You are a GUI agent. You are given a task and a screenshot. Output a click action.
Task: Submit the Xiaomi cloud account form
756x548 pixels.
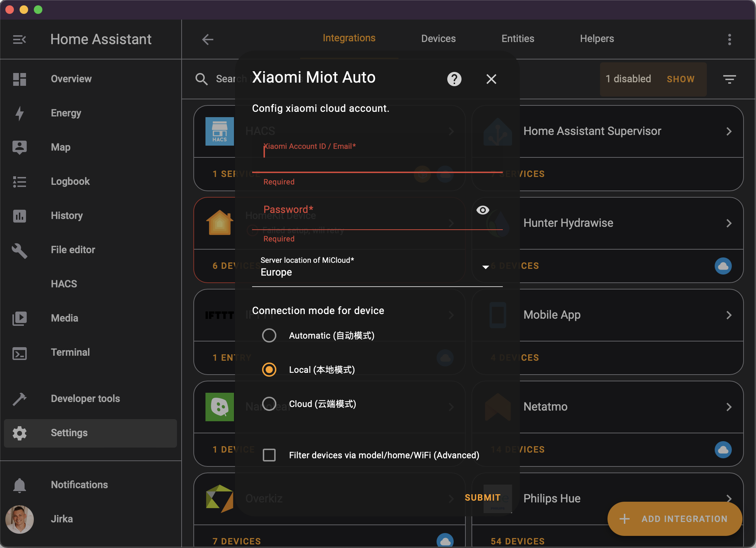(482, 498)
